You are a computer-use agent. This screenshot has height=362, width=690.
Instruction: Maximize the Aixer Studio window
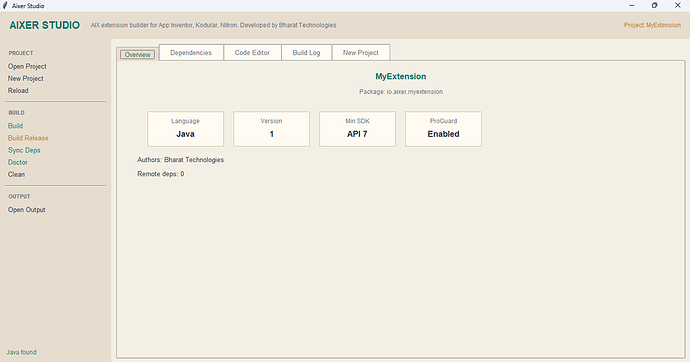point(654,6)
